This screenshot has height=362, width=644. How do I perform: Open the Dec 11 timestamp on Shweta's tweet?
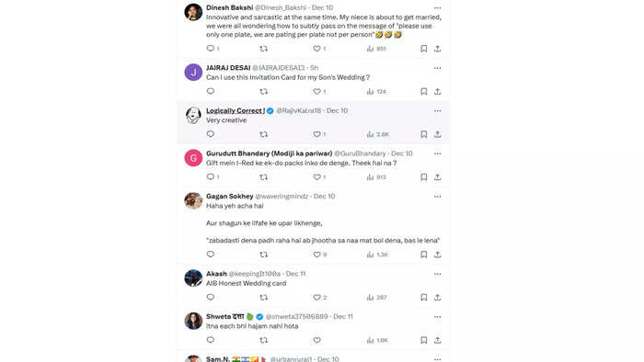[343, 316]
